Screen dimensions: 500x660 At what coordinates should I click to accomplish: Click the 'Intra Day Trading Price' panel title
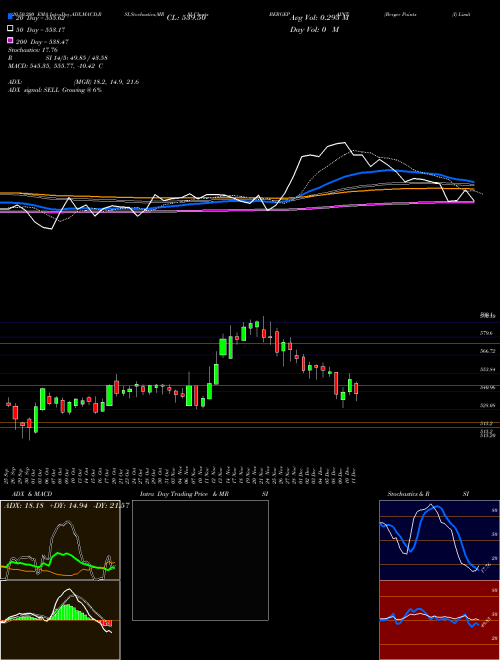tap(174, 494)
